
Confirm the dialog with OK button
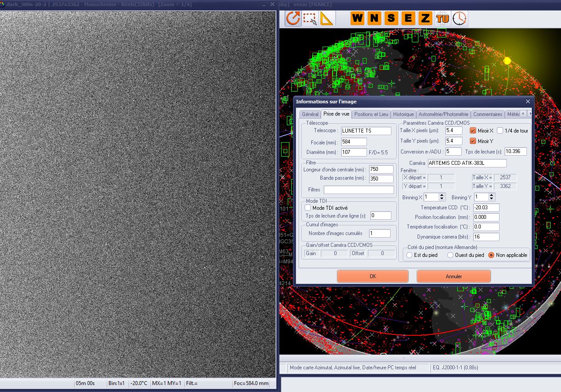pos(372,276)
